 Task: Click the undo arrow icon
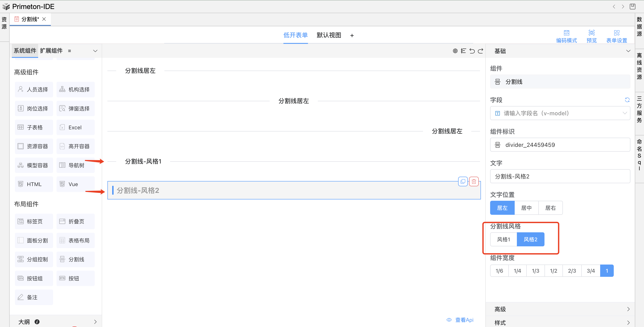pos(472,51)
